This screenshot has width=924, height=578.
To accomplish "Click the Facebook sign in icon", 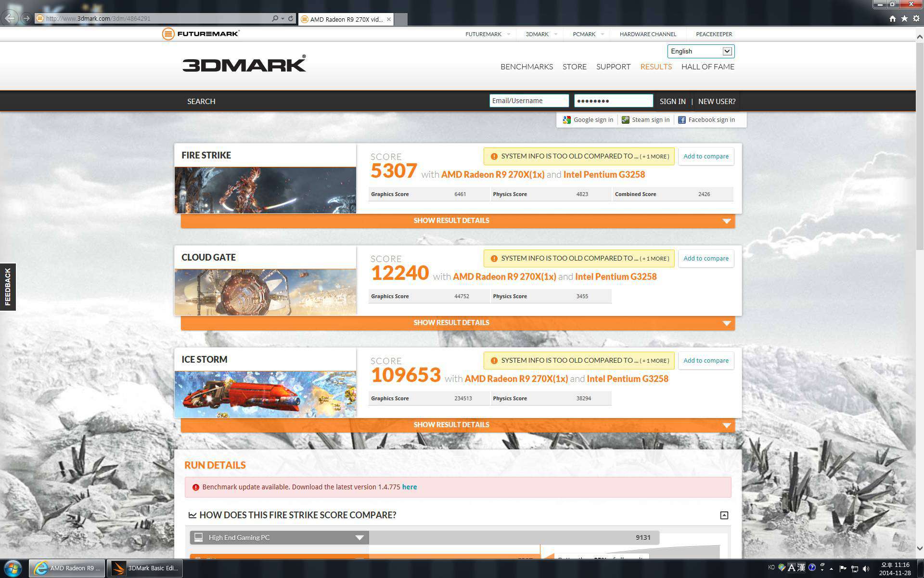I will (681, 120).
